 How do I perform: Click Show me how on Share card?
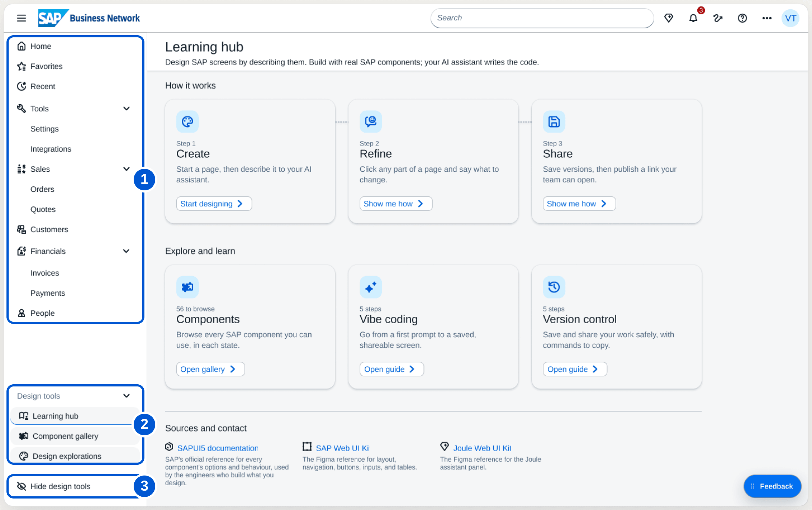point(579,204)
